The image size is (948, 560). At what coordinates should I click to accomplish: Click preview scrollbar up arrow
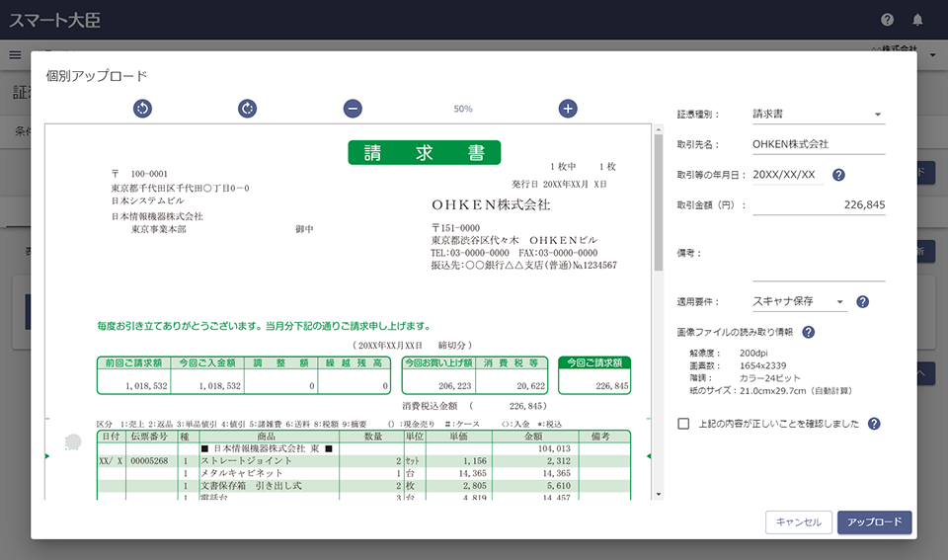point(659,130)
